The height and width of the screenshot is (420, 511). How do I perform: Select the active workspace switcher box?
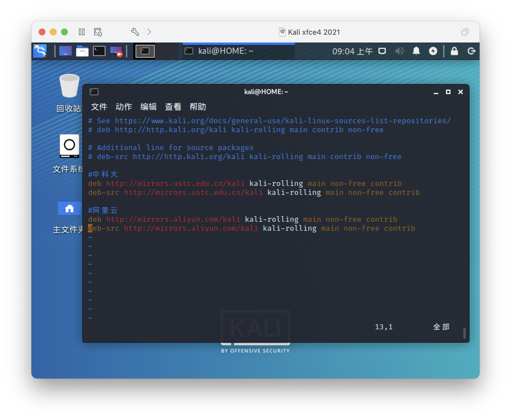pyautogui.click(x=145, y=51)
